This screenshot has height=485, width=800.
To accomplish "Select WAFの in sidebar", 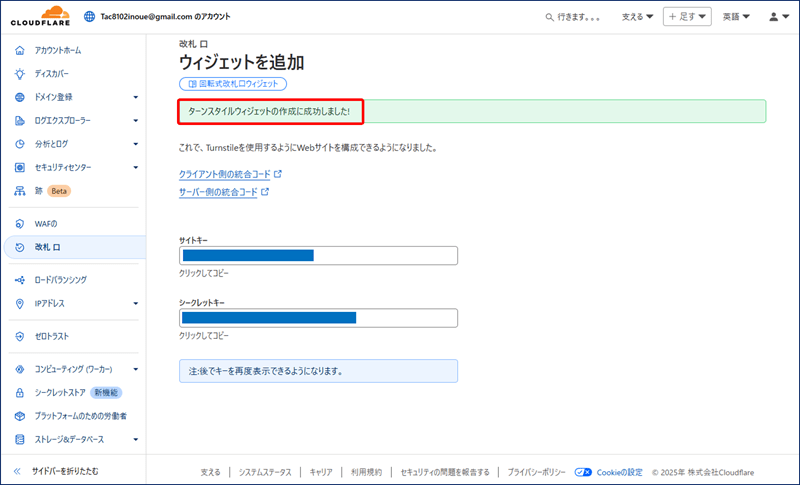I will click(x=46, y=224).
